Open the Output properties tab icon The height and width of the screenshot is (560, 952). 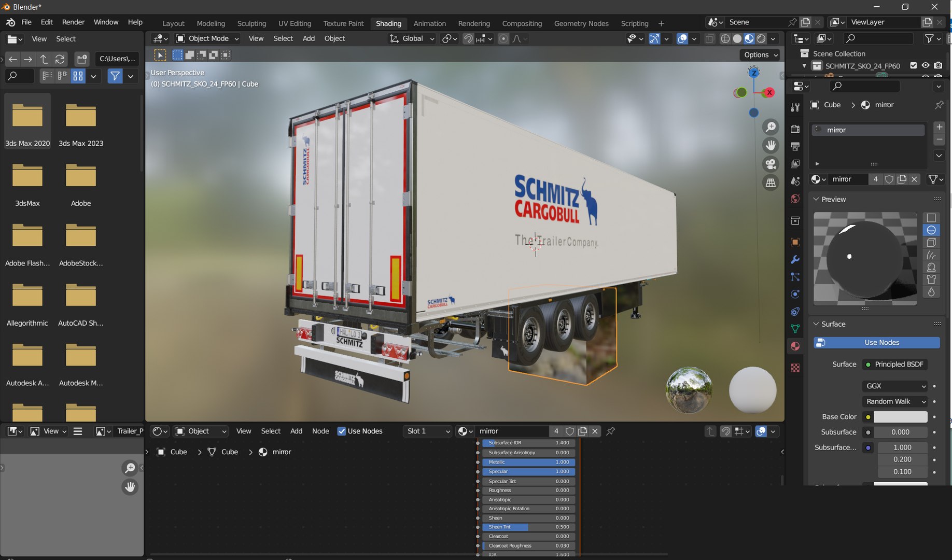pyautogui.click(x=795, y=147)
